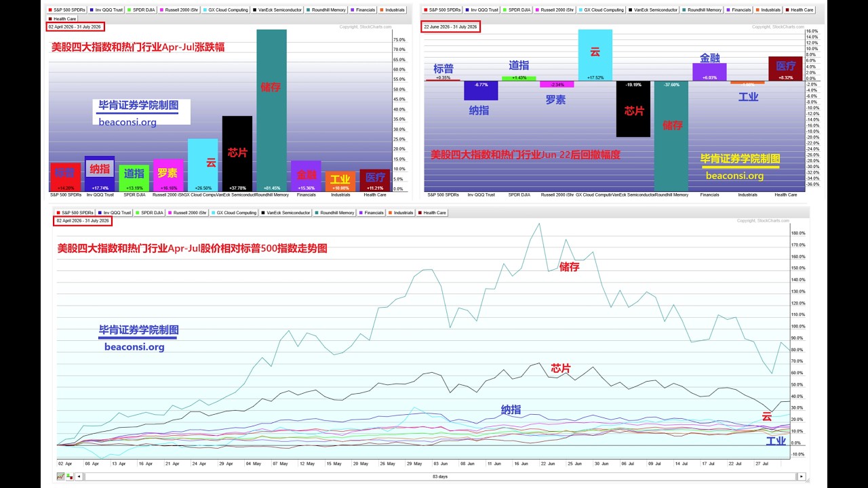Toggle Health Care in Jun 22 drawdown chart legend
The image size is (868, 488).
[x=800, y=10]
